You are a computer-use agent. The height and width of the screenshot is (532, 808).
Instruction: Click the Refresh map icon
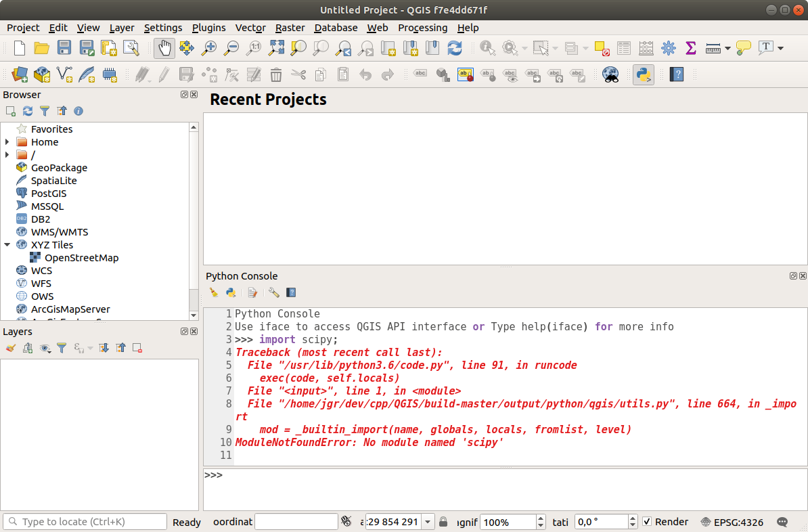click(x=455, y=48)
